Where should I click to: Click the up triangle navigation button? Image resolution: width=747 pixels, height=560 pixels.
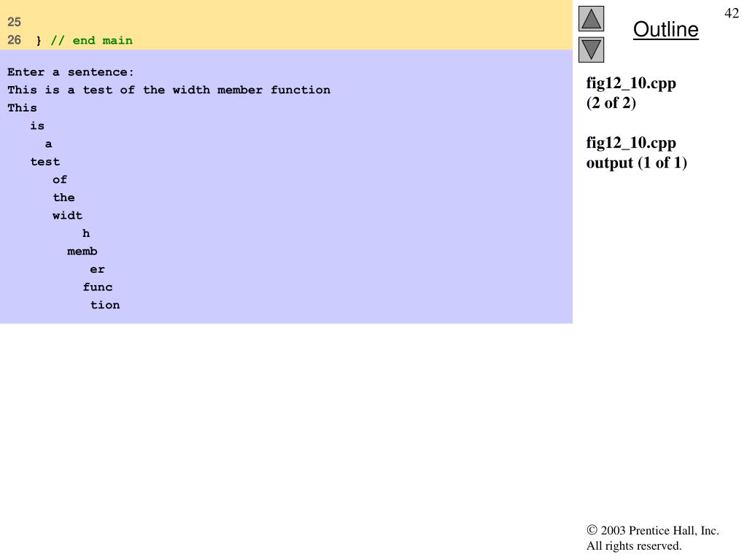click(x=591, y=18)
